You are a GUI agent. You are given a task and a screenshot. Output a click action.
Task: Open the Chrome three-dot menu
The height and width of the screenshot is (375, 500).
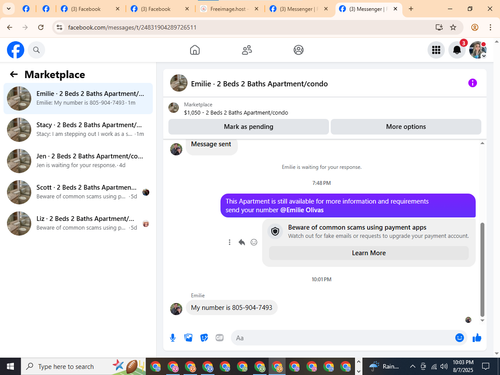(x=490, y=27)
